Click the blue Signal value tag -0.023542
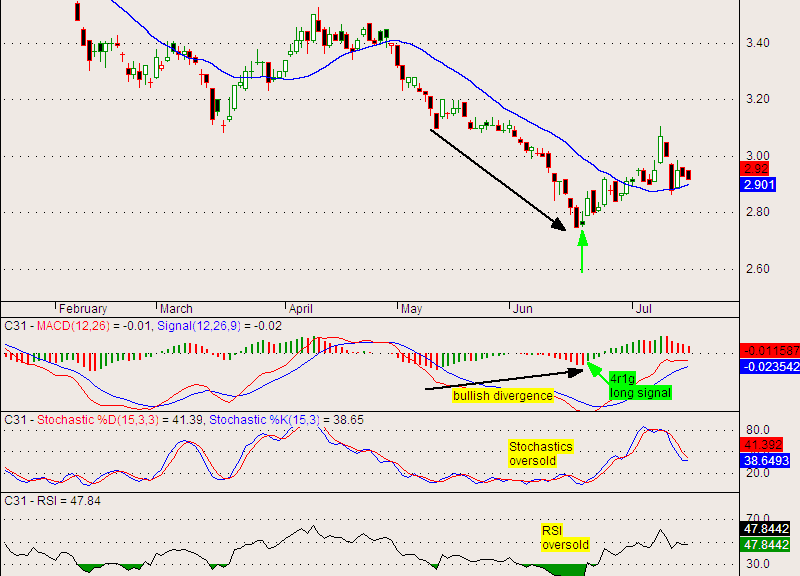 (x=769, y=367)
